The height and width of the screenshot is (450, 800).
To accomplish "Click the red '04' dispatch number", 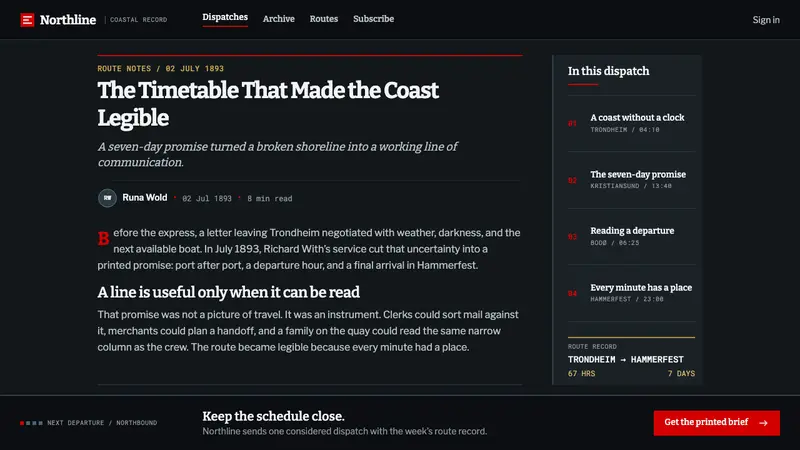I will 572,293.
